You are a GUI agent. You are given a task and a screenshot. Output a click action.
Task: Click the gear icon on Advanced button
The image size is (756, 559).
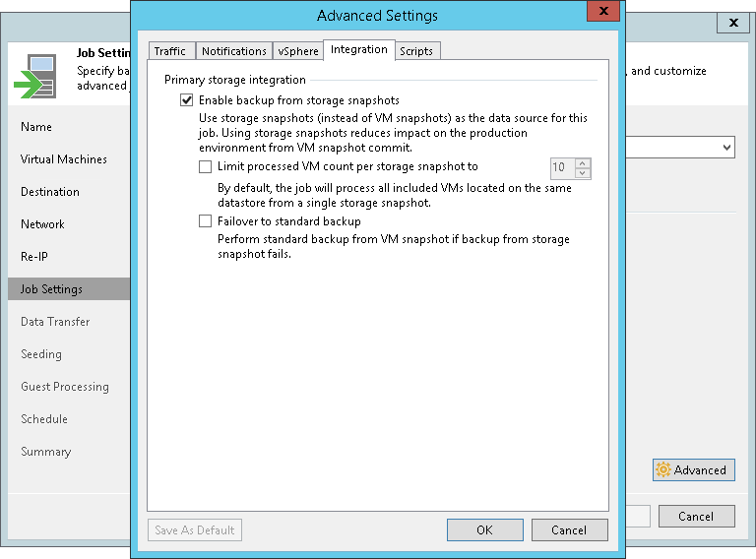pos(663,469)
